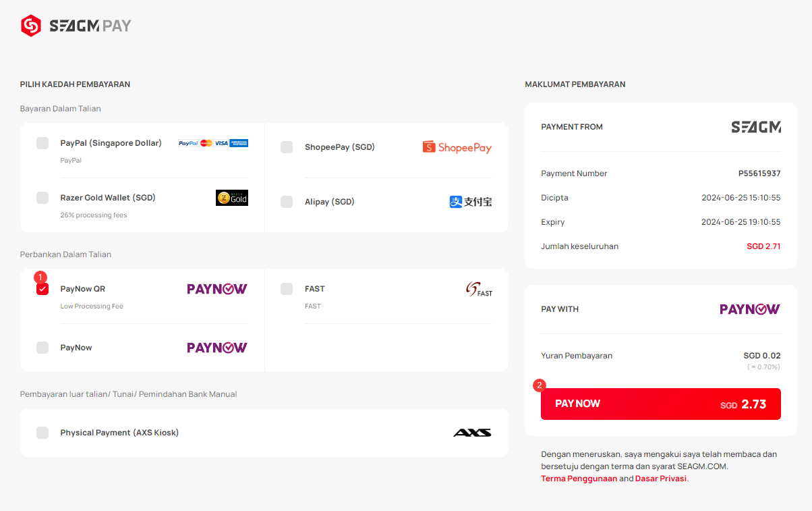The width and height of the screenshot is (812, 511).
Task: Open the Terma Penggunaan link
Action: [x=579, y=479]
